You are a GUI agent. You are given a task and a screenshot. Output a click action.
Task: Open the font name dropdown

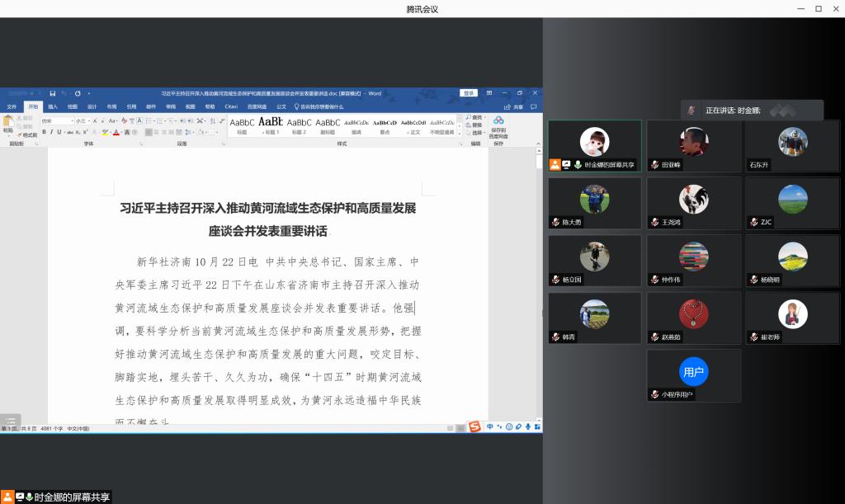tap(71, 120)
